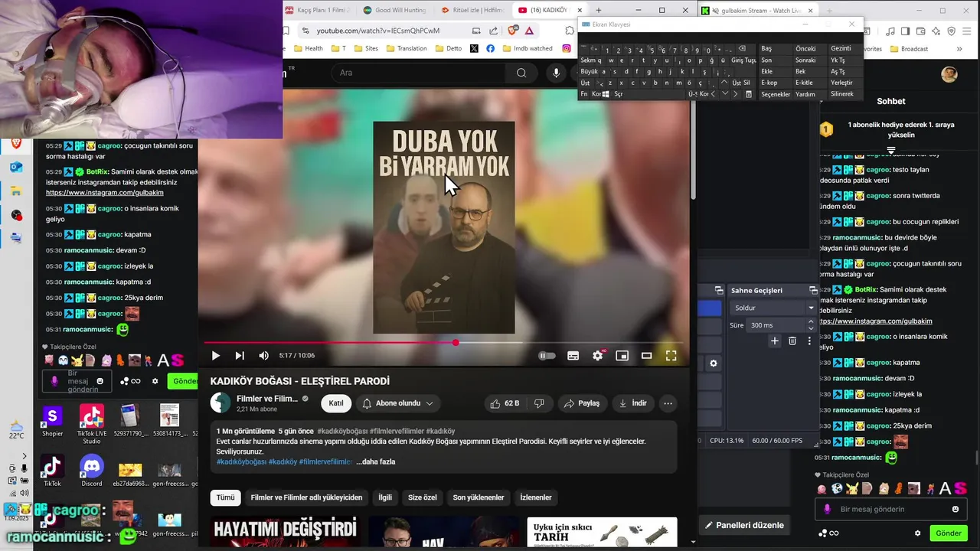Select the İlgili filter chip

385,497
